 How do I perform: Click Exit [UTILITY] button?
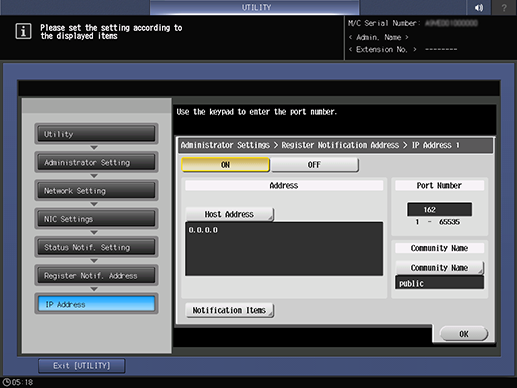(82, 366)
